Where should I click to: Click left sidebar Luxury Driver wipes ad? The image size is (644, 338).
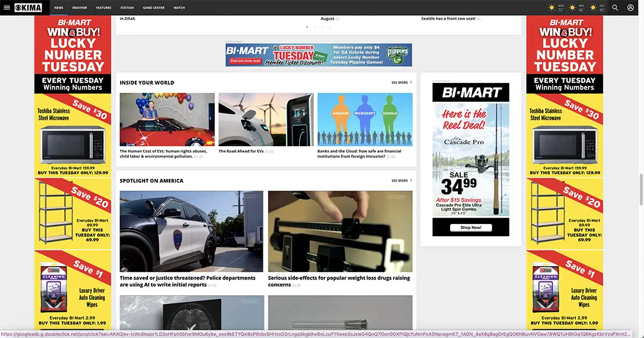click(x=73, y=289)
